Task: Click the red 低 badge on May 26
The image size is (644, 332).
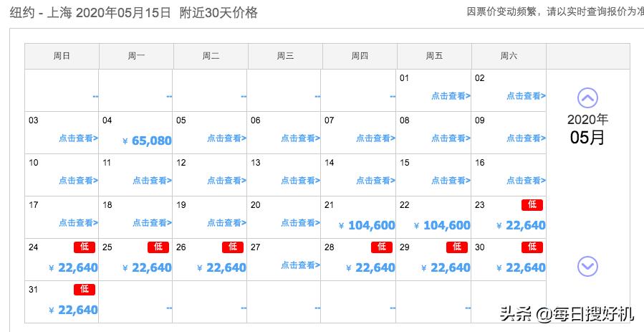Action: pos(233,247)
